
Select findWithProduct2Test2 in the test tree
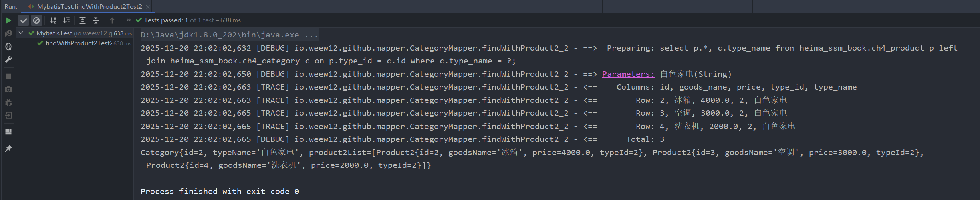[78, 43]
